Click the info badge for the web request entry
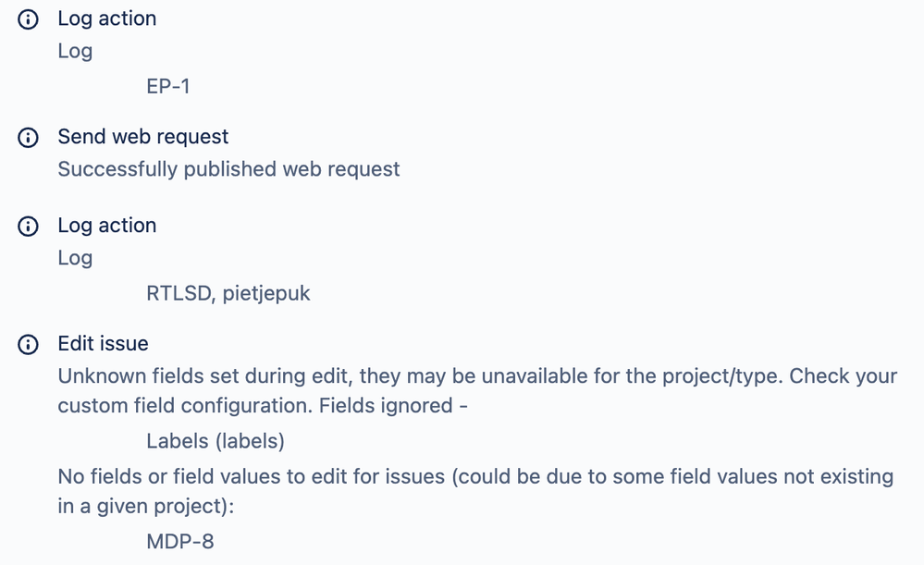924x565 pixels. point(27,136)
